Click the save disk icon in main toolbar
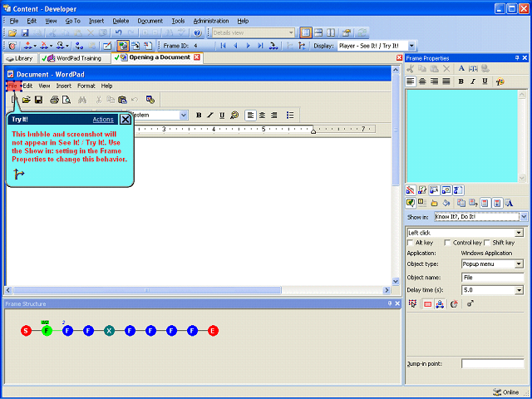The width and height of the screenshot is (532, 399). coord(25,33)
